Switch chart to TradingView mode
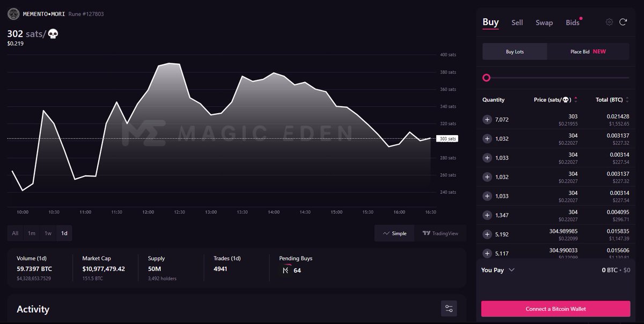Screen dimensions: 644x324 click(440, 233)
